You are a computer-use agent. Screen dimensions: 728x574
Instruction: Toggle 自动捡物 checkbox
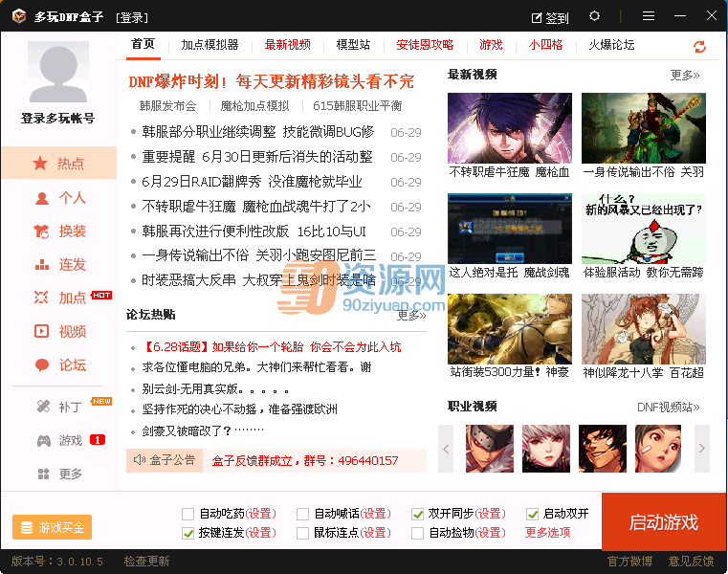(x=417, y=533)
